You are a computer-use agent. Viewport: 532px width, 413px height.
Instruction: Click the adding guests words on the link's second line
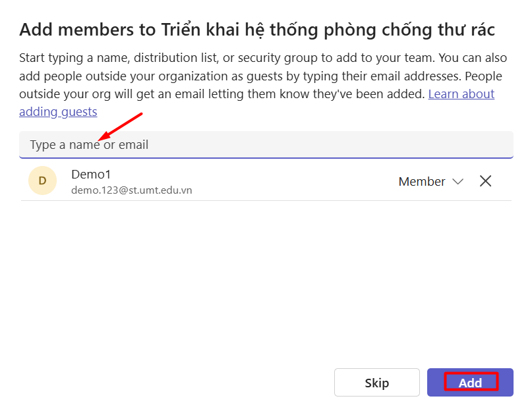pos(58,112)
